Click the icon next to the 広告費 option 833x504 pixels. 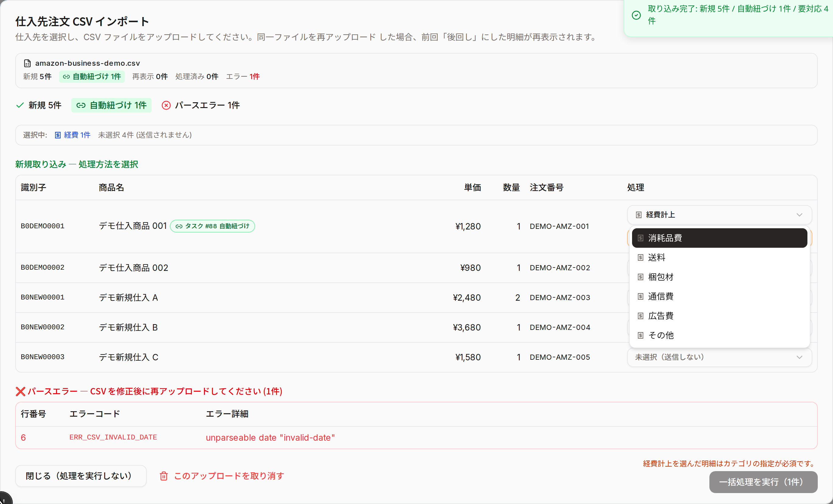click(x=640, y=316)
